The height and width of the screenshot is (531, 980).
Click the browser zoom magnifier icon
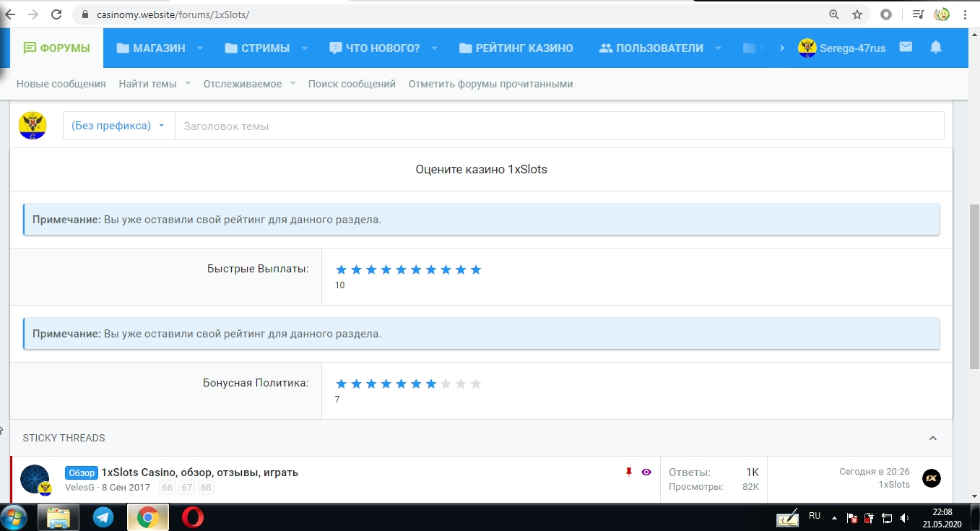834,14
